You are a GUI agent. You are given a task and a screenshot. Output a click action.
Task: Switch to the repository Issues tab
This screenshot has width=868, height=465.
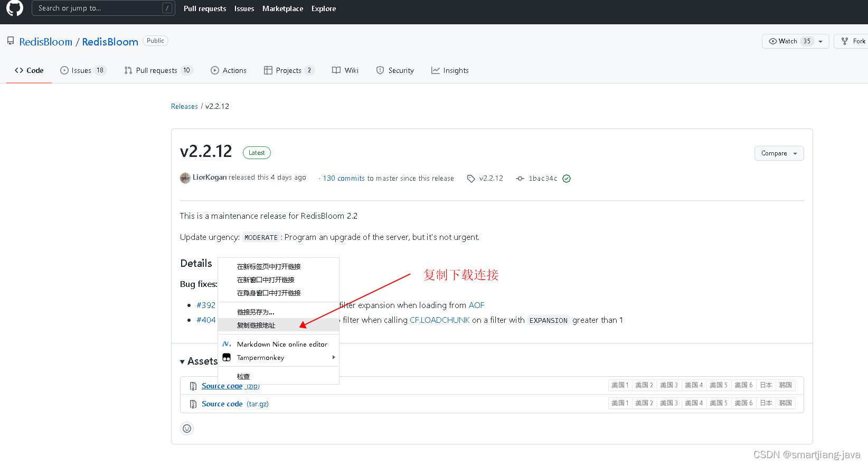pyautogui.click(x=83, y=70)
